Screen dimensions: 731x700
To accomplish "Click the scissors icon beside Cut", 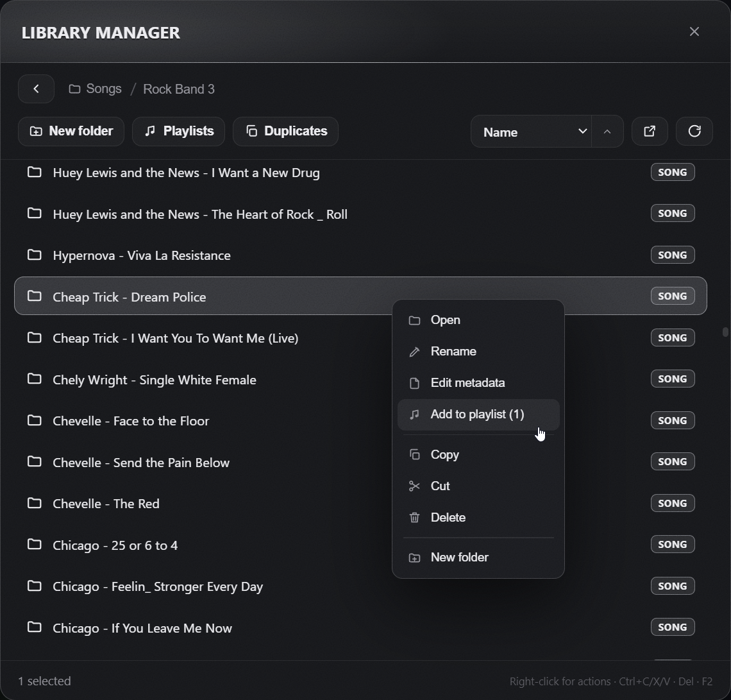I will (x=414, y=486).
